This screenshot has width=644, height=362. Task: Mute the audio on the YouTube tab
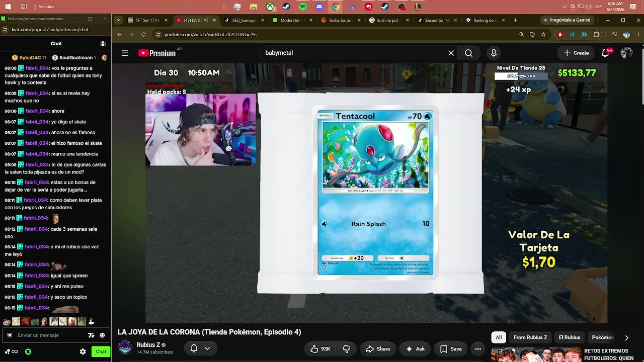point(206,21)
